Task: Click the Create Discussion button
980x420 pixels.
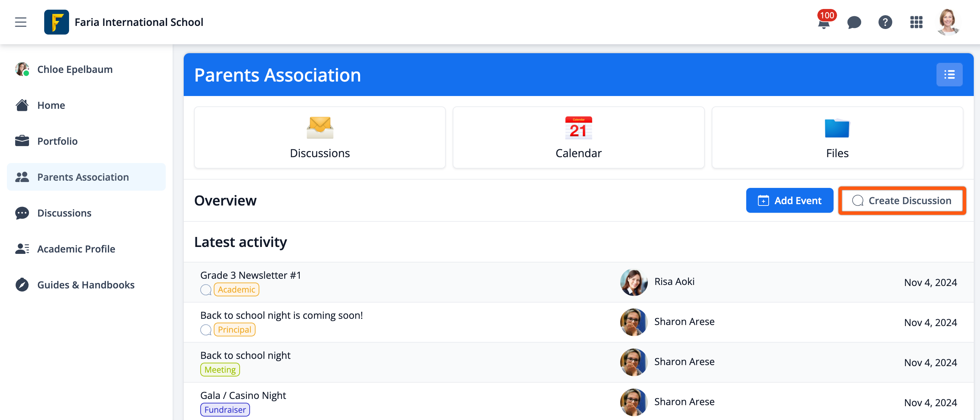Action: click(902, 200)
